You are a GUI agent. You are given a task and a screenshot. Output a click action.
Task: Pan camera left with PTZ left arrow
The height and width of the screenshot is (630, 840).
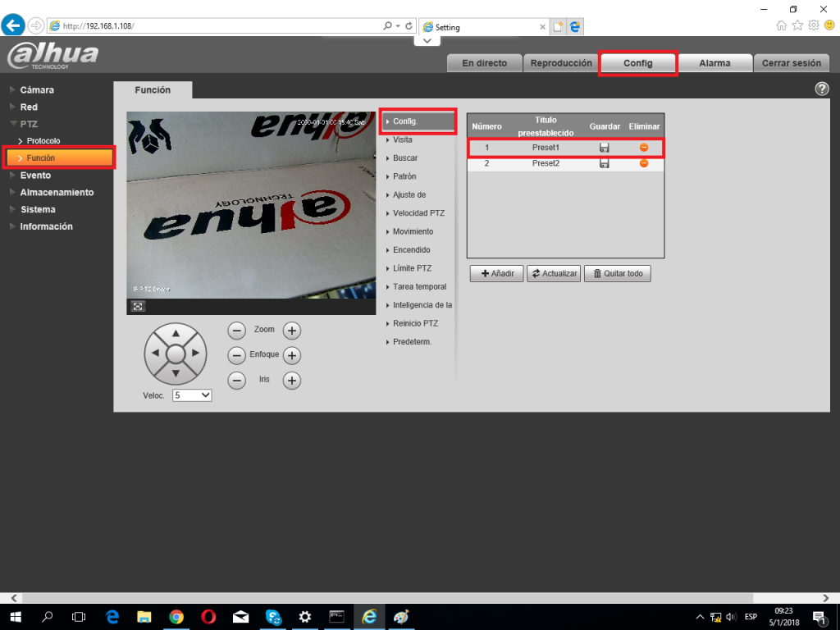155,353
